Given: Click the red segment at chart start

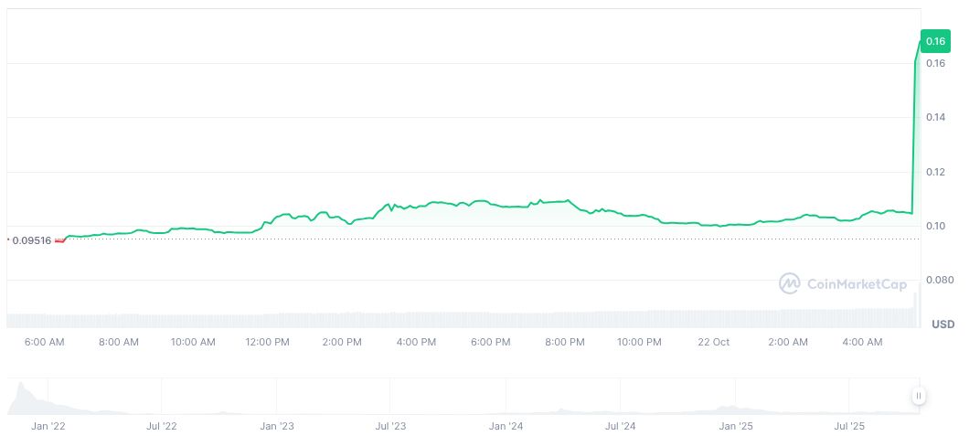Looking at the screenshot, I should [60, 239].
